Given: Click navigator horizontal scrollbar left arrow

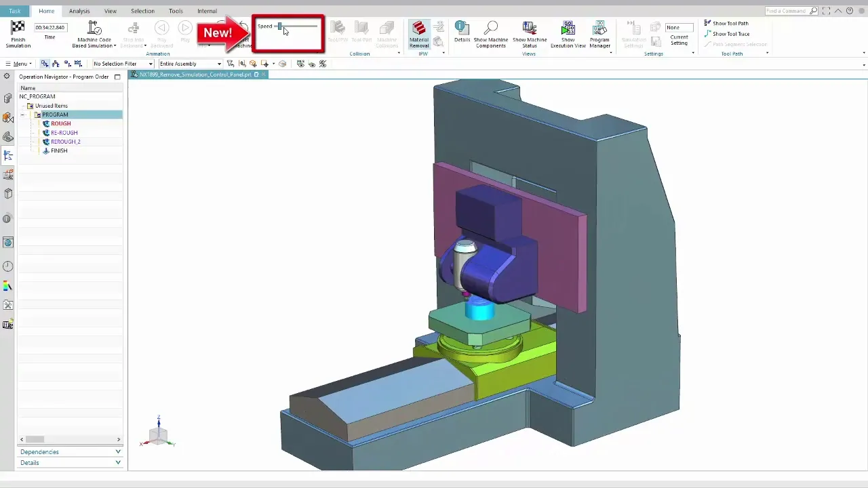Looking at the screenshot, I should tap(22, 439).
